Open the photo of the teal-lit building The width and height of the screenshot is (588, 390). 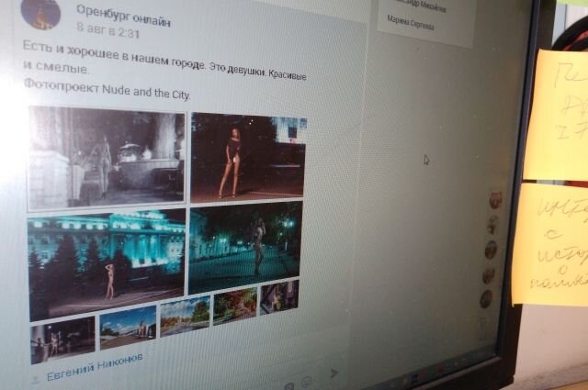pyautogui.click(x=107, y=263)
